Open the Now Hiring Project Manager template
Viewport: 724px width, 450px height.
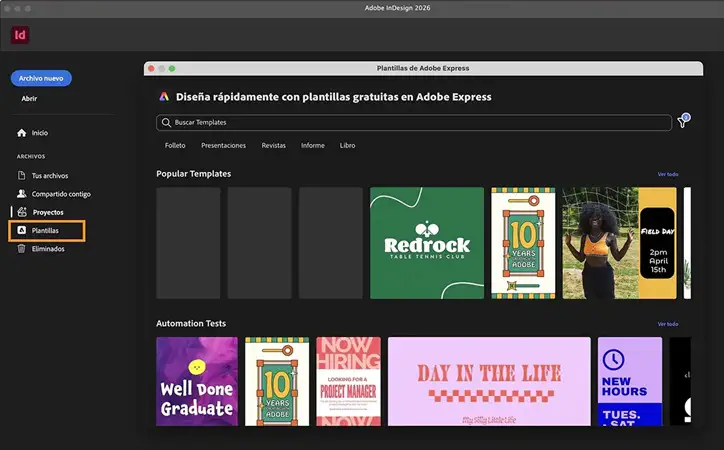click(x=349, y=381)
